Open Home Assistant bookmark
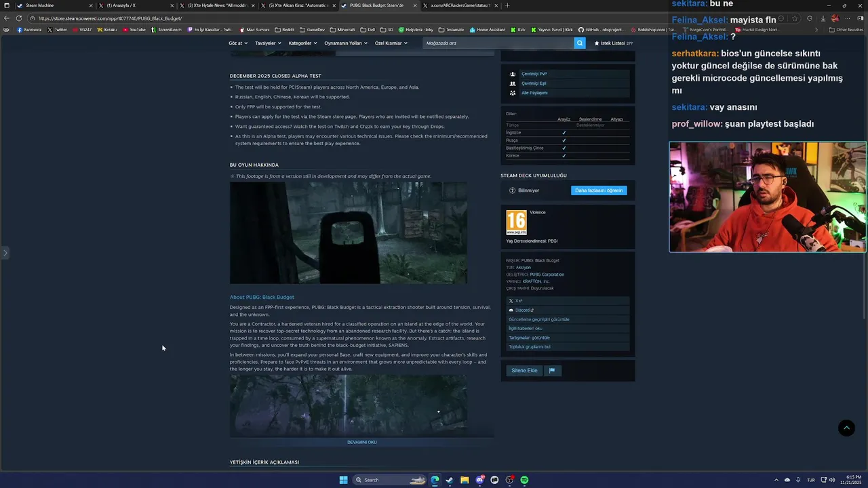 click(x=488, y=30)
